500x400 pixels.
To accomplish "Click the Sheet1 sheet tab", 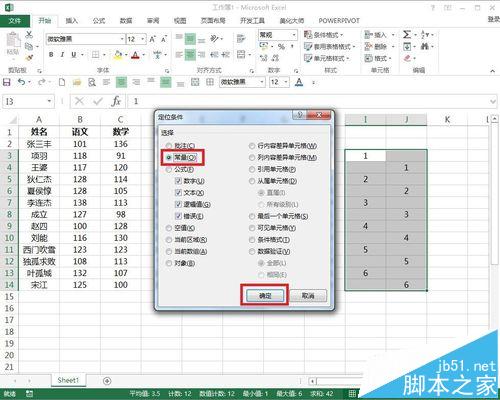I will pyautogui.click(x=68, y=380).
